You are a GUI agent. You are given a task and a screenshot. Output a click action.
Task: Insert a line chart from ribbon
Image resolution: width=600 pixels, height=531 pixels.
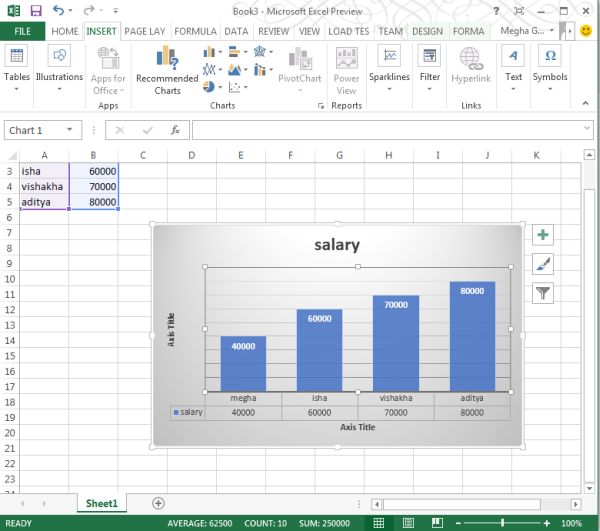pyautogui.click(x=209, y=69)
